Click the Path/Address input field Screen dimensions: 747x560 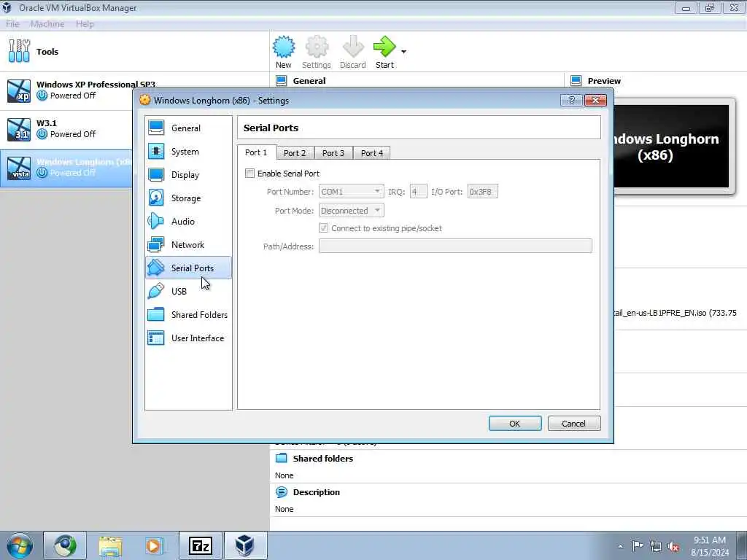tap(455, 246)
